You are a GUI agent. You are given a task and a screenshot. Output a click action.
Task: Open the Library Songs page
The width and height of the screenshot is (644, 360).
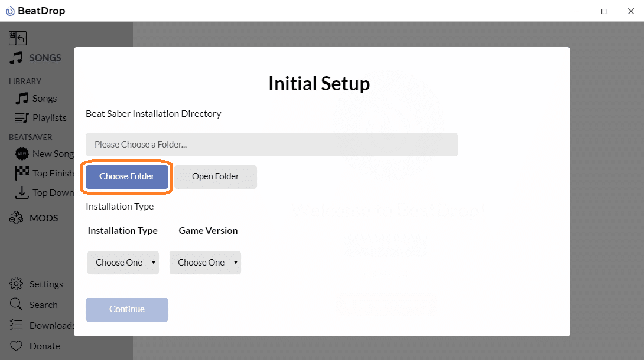pyautogui.click(x=44, y=99)
